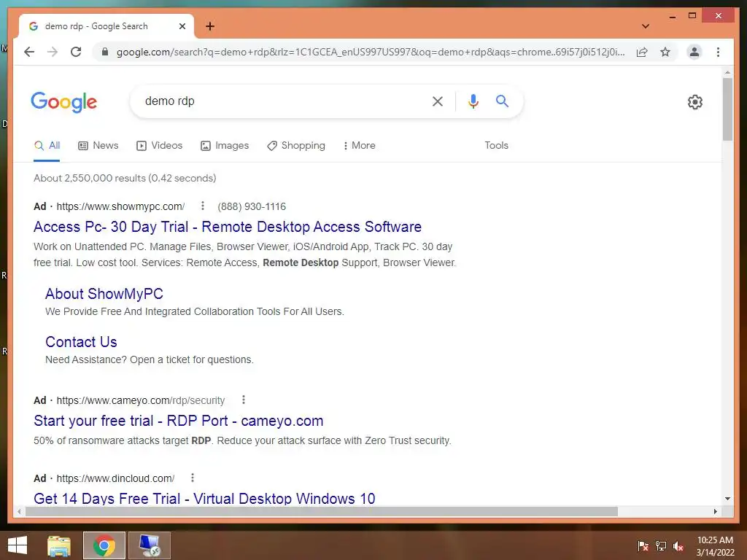Select the All results tab
This screenshot has width=747, height=560.
point(47,146)
